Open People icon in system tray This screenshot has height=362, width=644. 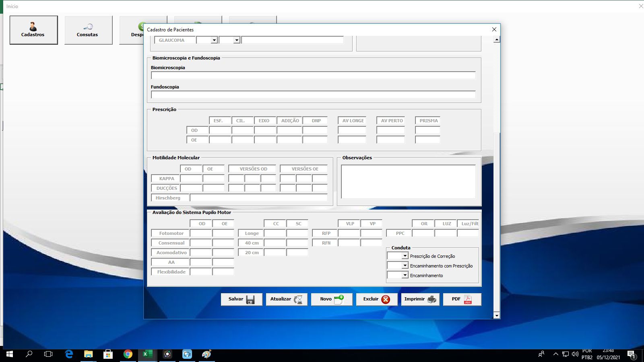pyautogui.click(x=541, y=354)
